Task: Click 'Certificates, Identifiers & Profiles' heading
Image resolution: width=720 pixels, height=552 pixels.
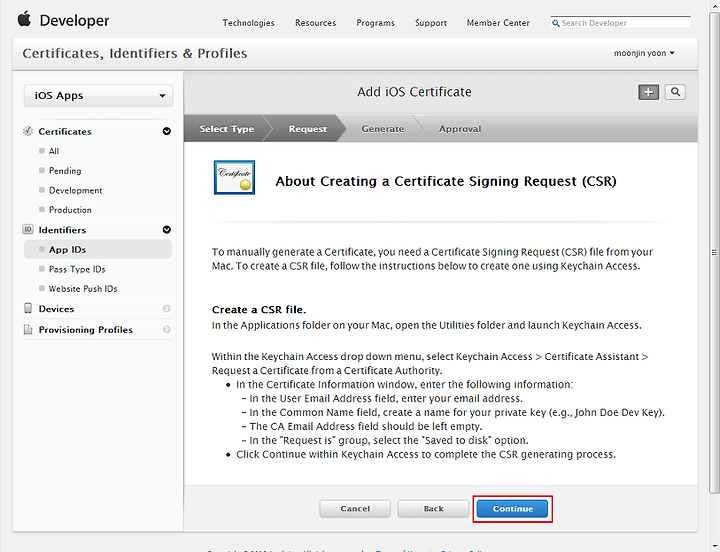Action: [x=135, y=53]
